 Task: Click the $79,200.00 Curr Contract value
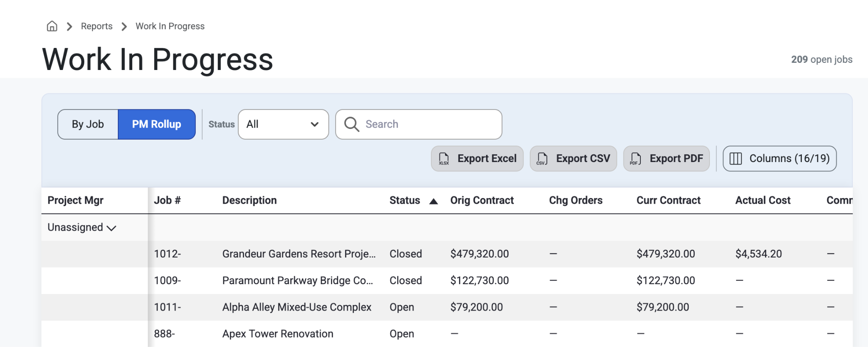click(x=663, y=307)
